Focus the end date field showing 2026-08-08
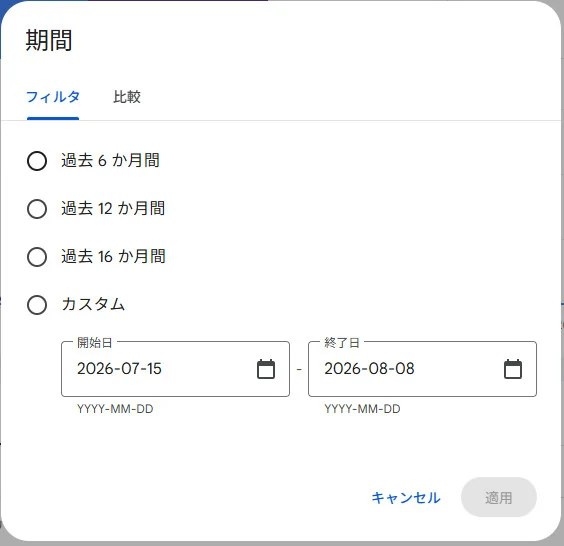The image size is (564, 546). tap(422, 369)
